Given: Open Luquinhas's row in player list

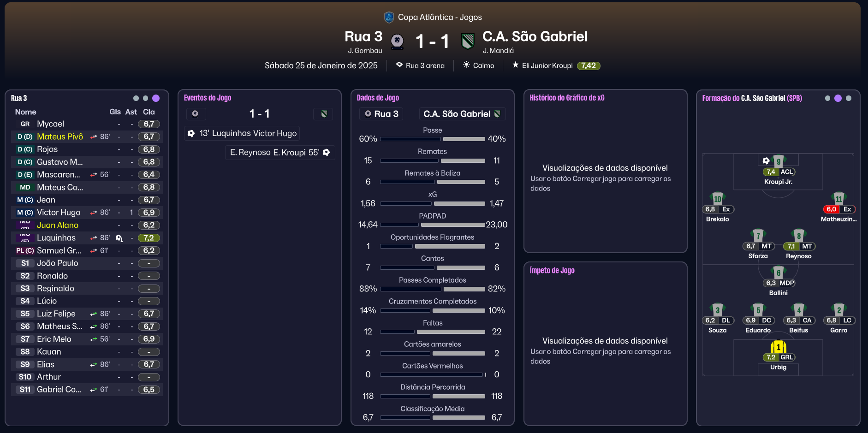Looking at the screenshot, I should pyautogui.click(x=56, y=238).
